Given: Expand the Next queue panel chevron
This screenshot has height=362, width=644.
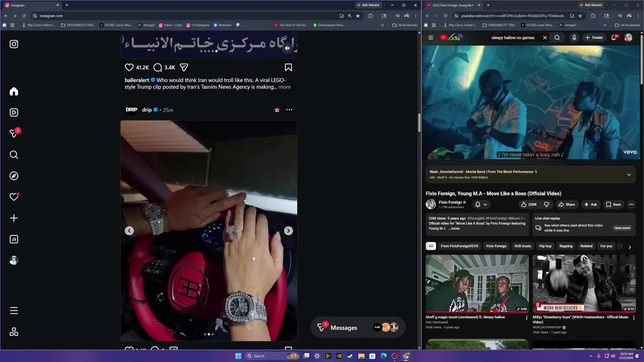Looking at the screenshot, I should click(x=629, y=174).
